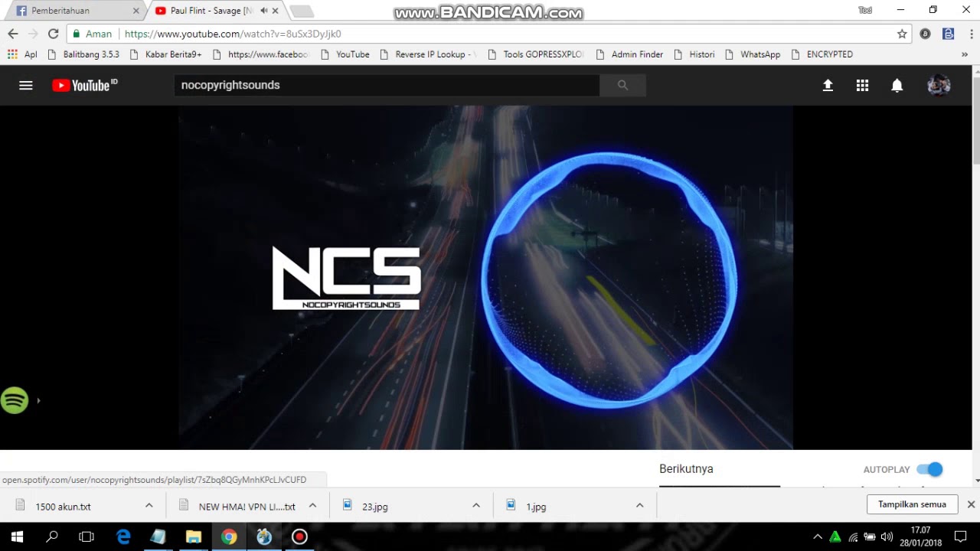The height and width of the screenshot is (551, 980).
Task: Click the nocopyrightsounds search field
Action: click(387, 85)
